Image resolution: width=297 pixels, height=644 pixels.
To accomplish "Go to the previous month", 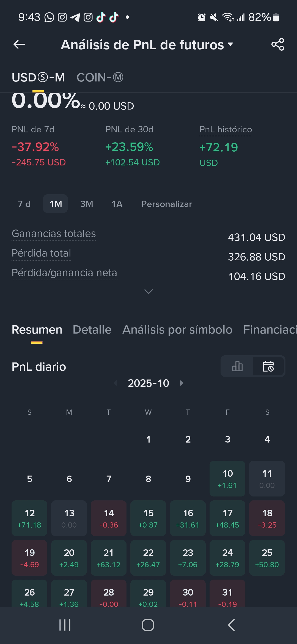I will pos(116,383).
